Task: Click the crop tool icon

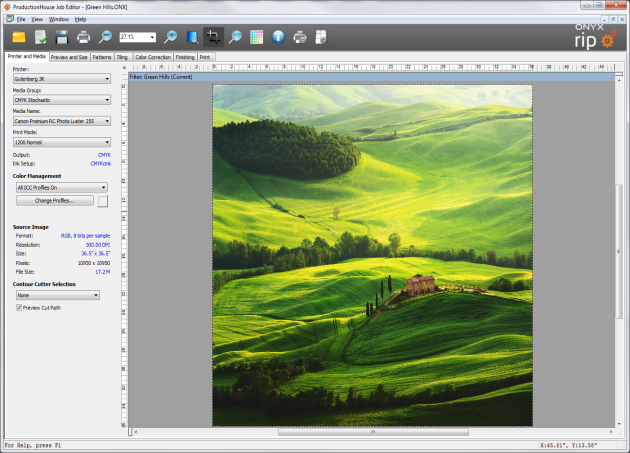Action: (213, 37)
